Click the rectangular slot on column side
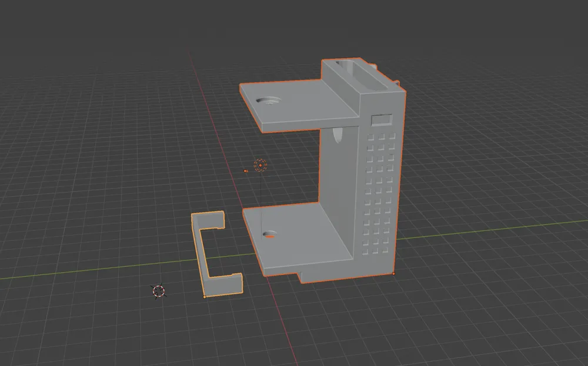Screen dimensions: 588x366 382,120
